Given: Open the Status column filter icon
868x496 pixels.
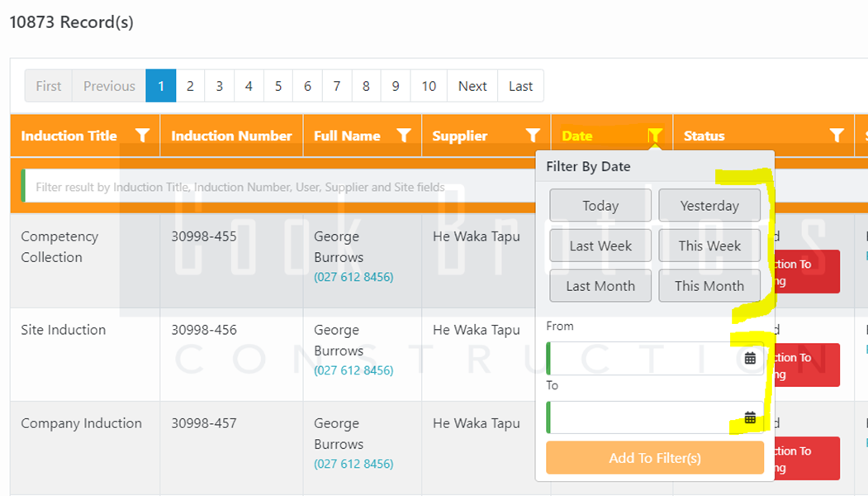Looking at the screenshot, I should [837, 136].
